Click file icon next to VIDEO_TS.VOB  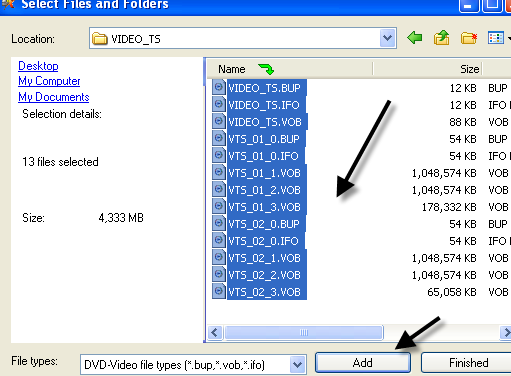219,121
